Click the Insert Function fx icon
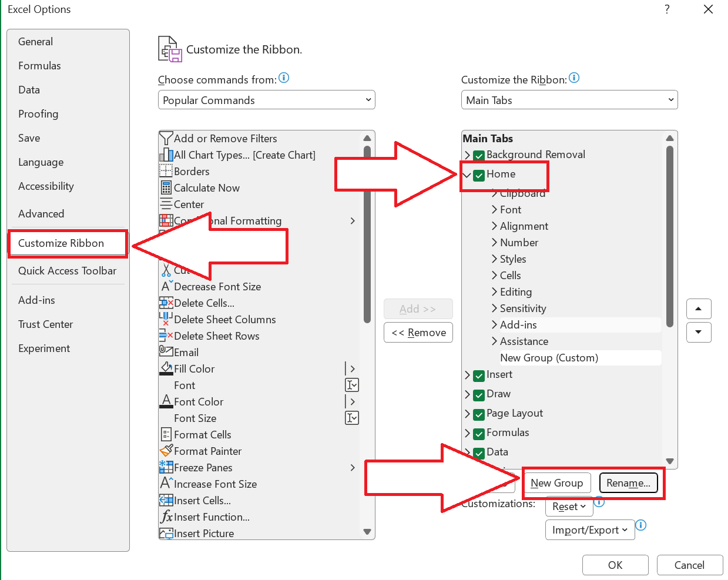728x580 pixels. pyautogui.click(x=166, y=517)
